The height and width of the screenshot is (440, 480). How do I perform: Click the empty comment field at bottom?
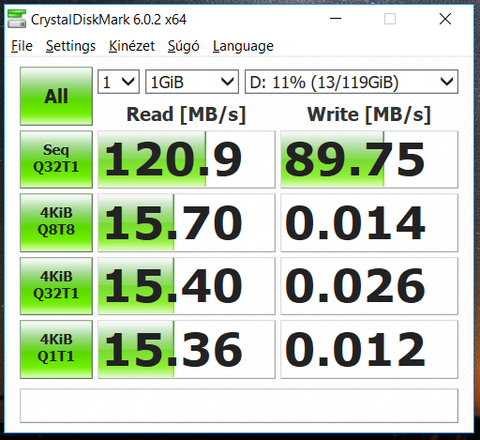[x=239, y=405]
